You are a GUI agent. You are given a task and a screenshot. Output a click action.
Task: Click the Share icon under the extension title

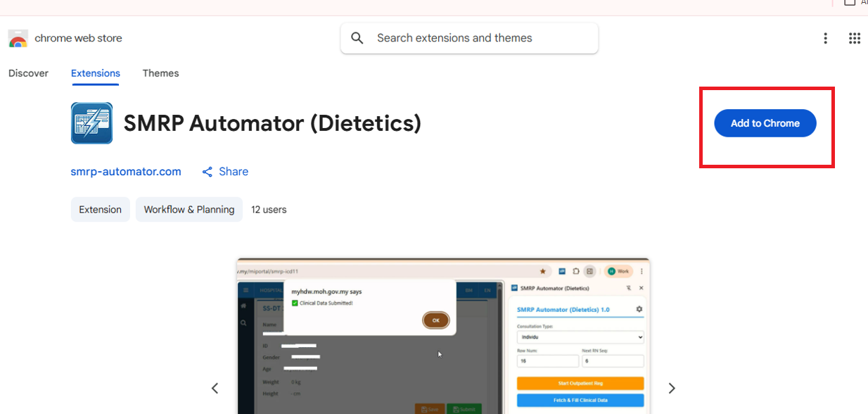(x=207, y=171)
